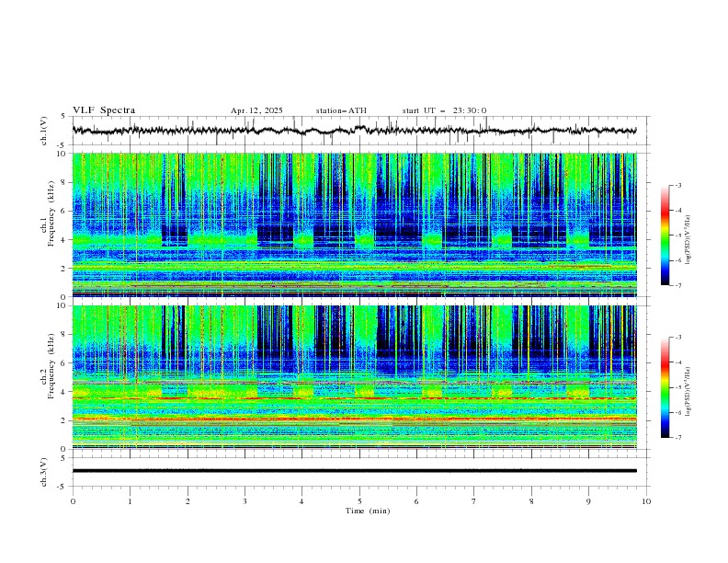Click the 9 tick on the time axis
This screenshot has height=563, width=728.
588,501
